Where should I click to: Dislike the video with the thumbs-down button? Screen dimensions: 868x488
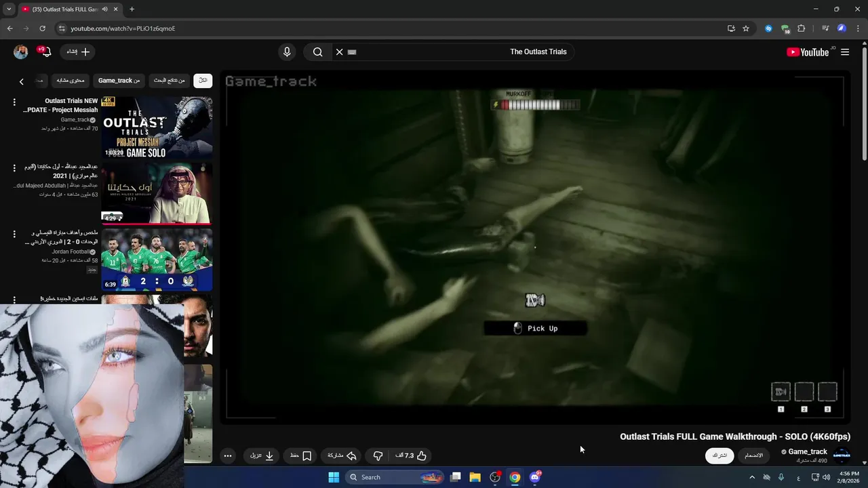point(378,455)
